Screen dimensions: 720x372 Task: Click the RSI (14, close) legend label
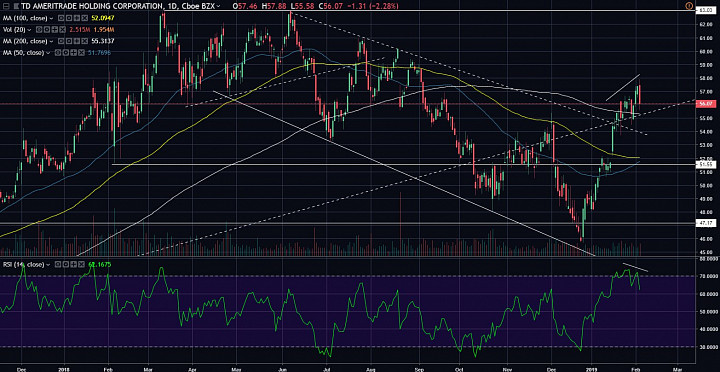(23, 265)
